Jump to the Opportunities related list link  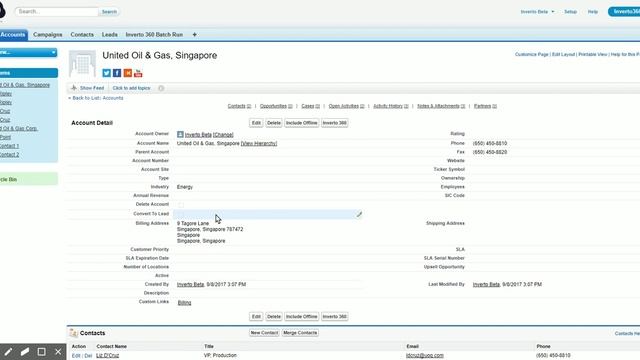[276, 106]
